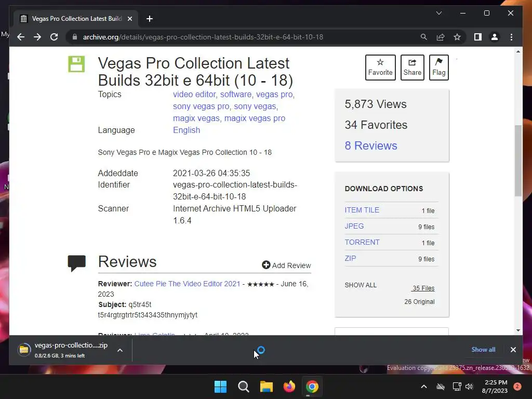Click the page vertical scrollbar thumb
The height and width of the screenshot is (399, 532).
click(x=518, y=161)
